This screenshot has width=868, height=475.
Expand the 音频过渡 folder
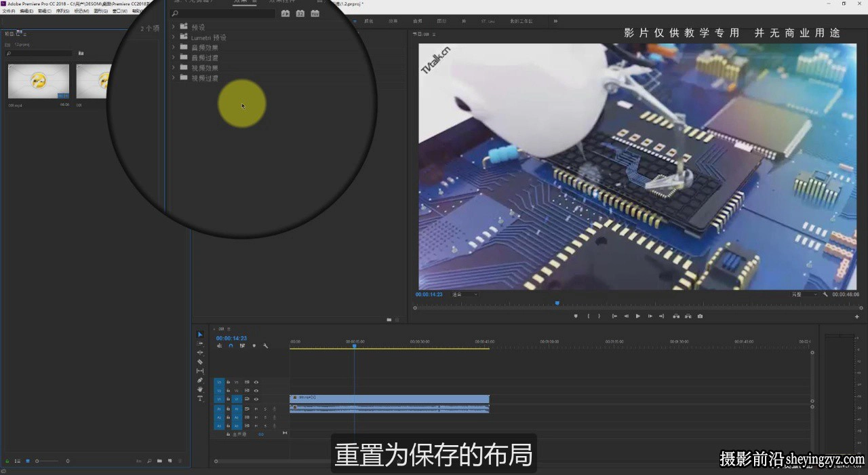174,58
